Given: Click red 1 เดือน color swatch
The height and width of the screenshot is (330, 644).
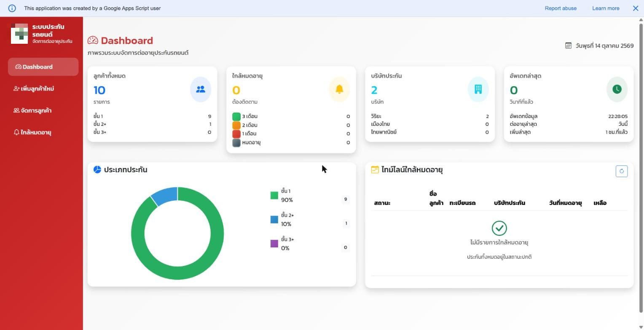Looking at the screenshot, I should point(236,134).
